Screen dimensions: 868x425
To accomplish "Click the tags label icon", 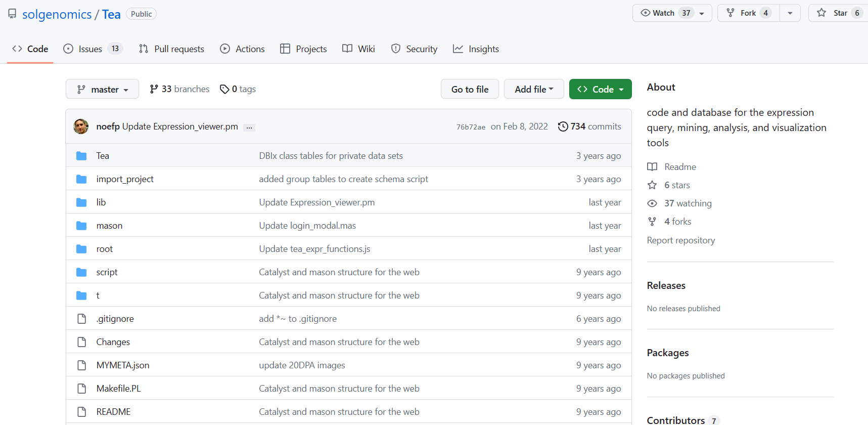I will (x=224, y=89).
